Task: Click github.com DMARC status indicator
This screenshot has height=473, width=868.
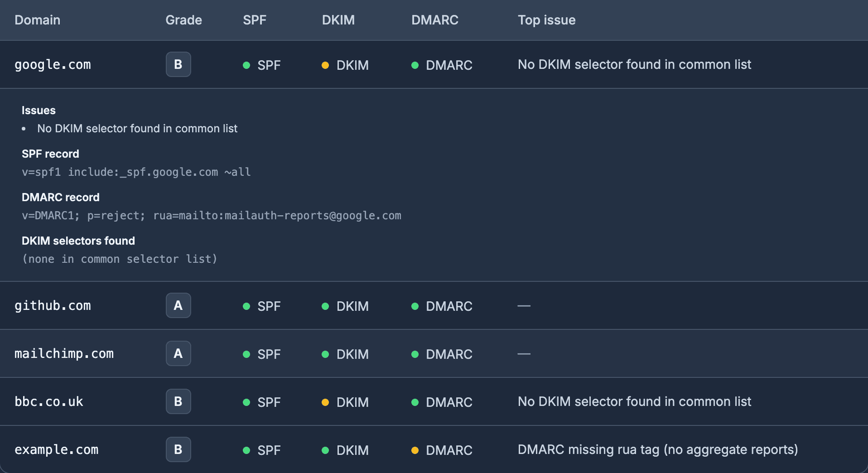Action: [x=442, y=306]
